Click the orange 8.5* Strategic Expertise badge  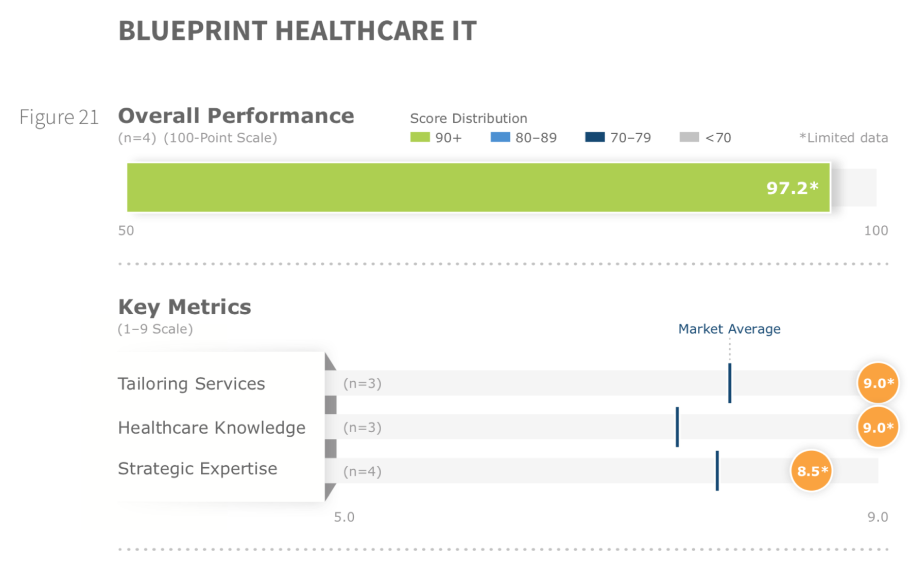(x=812, y=471)
